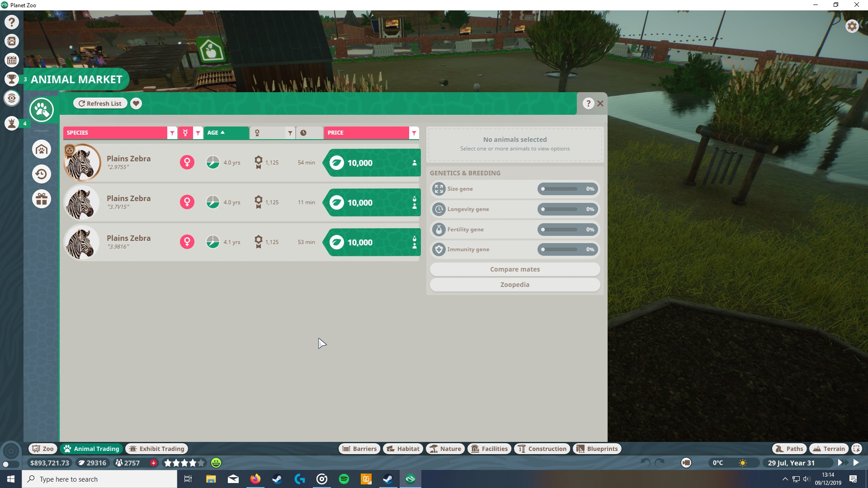Screen dimensions: 868x488
Task: Click Fertility gene slider bar
Action: click(560, 230)
